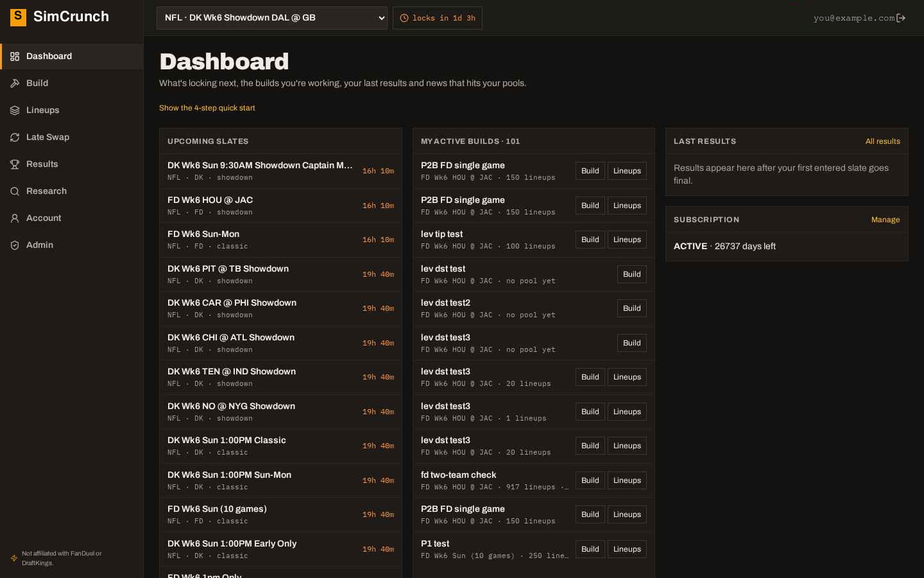Click Build for fd two-team check
Viewport: 924px width, 578px height.
590,480
